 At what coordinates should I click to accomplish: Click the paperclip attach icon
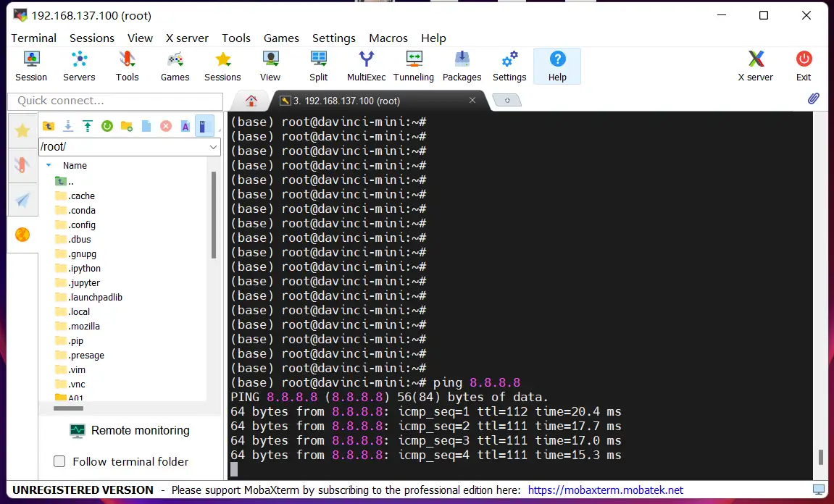coord(813,98)
